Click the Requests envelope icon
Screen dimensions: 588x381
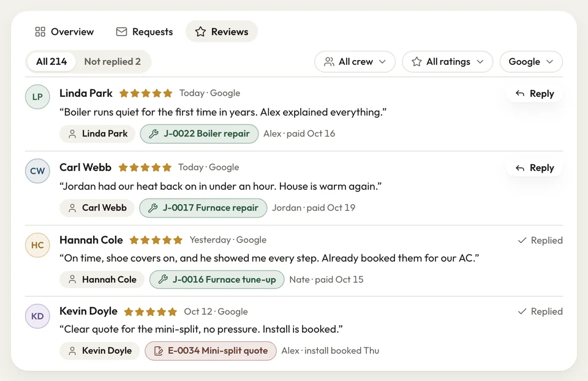coord(121,31)
